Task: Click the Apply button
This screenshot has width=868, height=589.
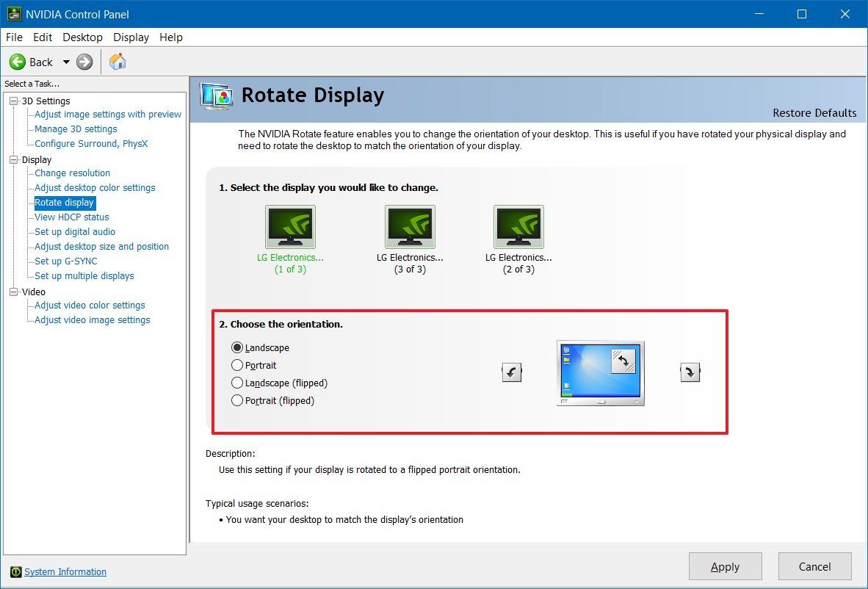Action: (725, 566)
